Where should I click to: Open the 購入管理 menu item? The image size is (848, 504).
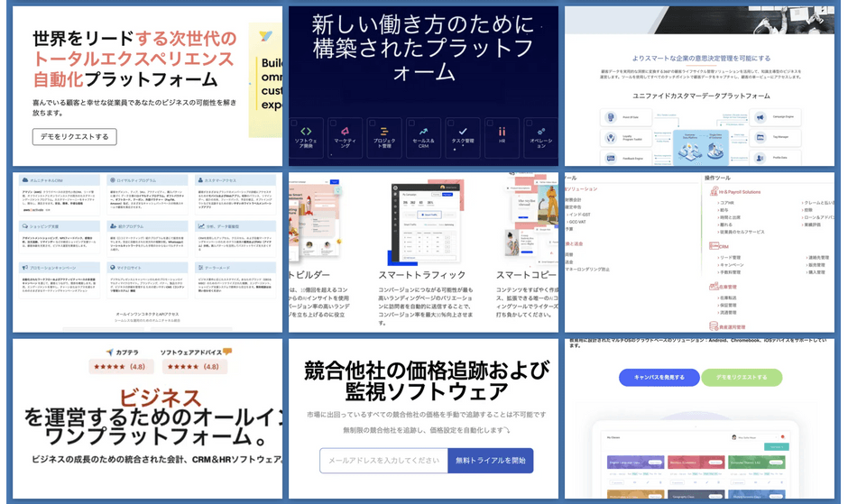(x=816, y=272)
